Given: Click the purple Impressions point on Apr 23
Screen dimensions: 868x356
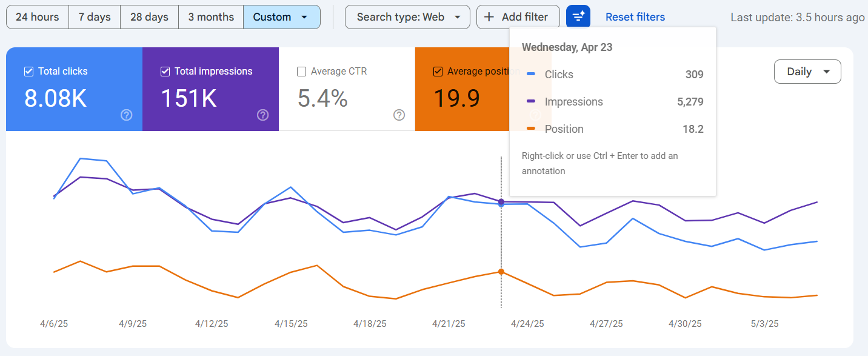Looking at the screenshot, I should [x=501, y=201].
